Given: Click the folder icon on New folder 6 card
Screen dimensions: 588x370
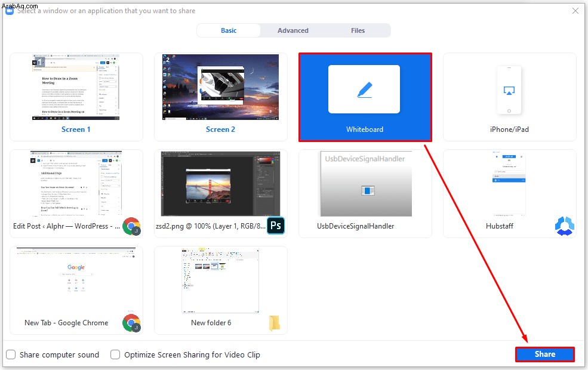Looking at the screenshot, I should (275, 323).
